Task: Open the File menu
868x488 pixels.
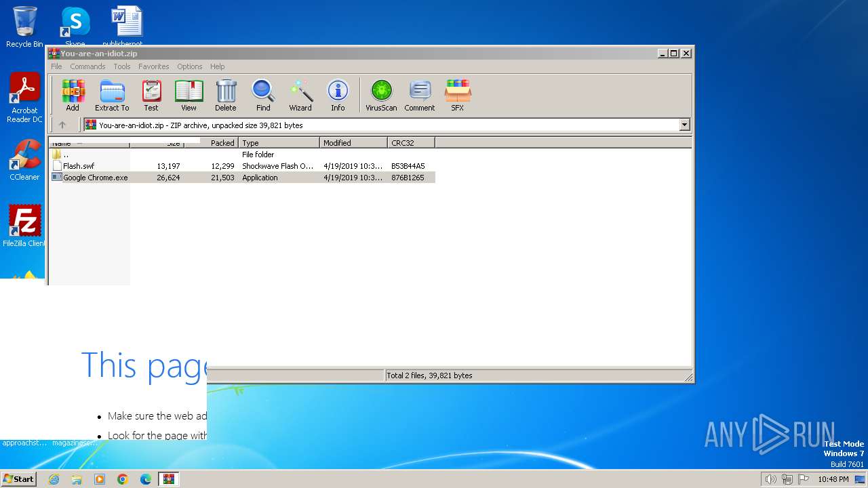Action: click(x=56, y=66)
